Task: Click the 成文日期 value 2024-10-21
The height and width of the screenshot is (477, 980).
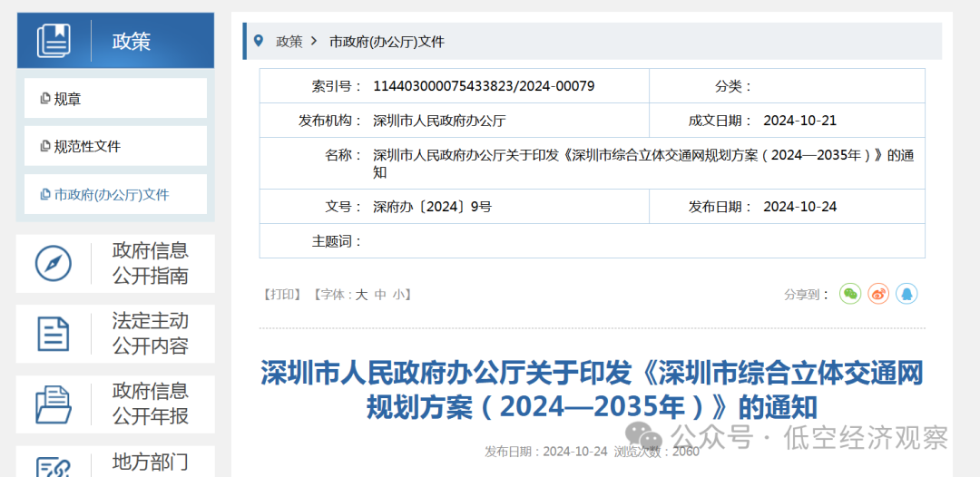Action: pos(800,121)
